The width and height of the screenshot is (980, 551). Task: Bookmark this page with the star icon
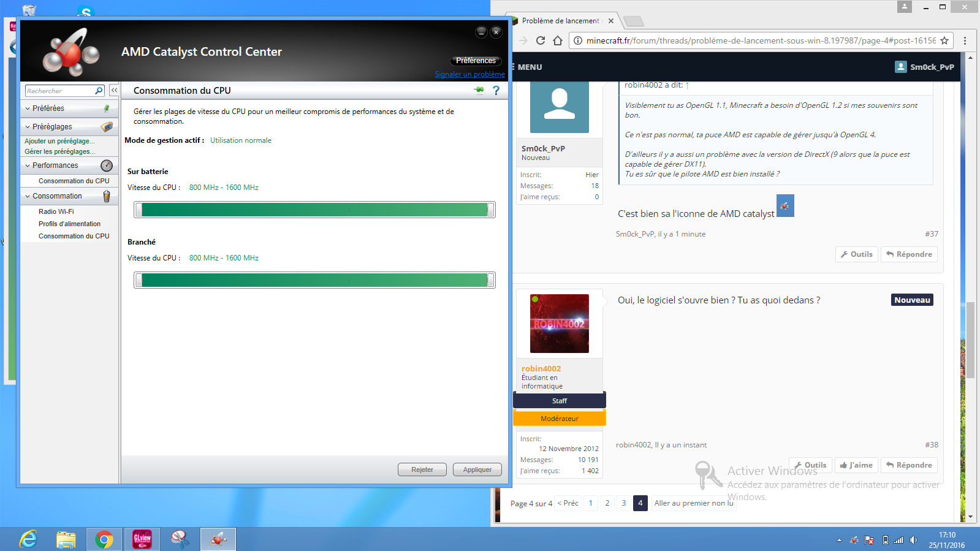(x=944, y=40)
